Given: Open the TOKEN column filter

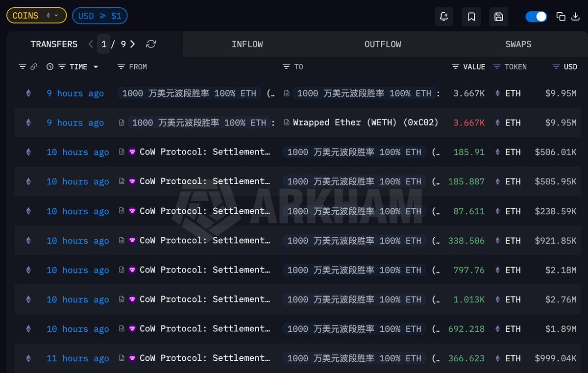Looking at the screenshot, I should [x=497, y=67].
